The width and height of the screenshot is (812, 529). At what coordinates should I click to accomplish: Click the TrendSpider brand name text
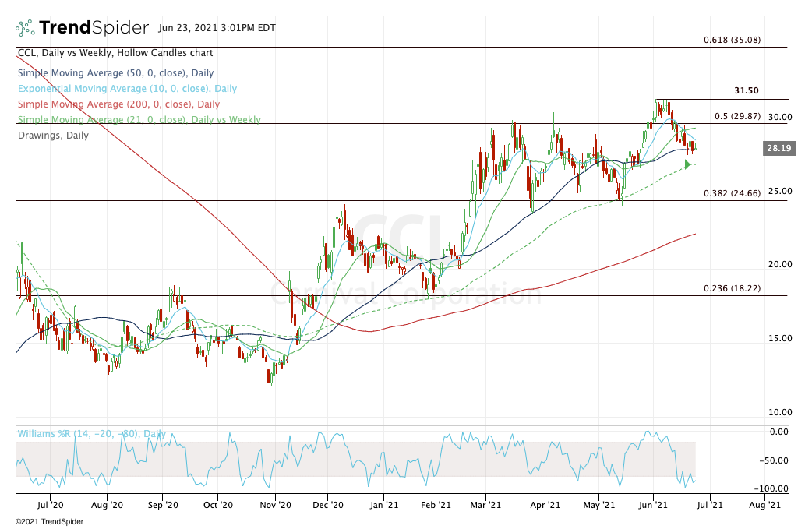[94, 27]
